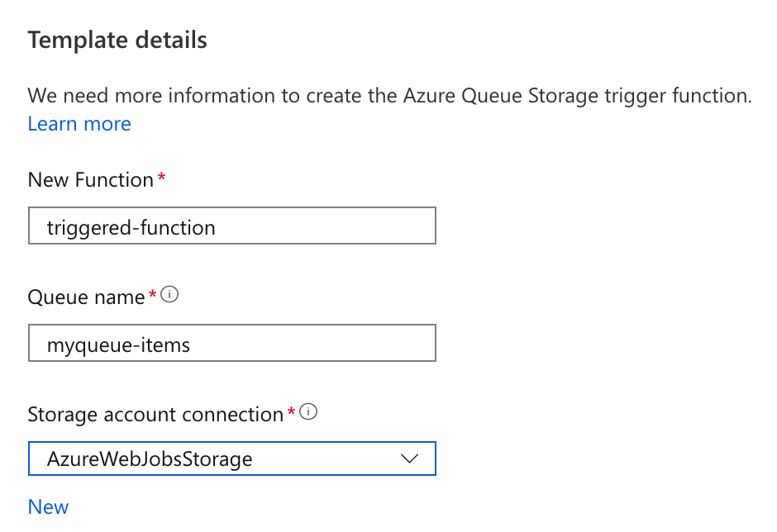Viewport: 777px width, 532px height.
Task: Click the Queue name field label
Action: point(86,297)
